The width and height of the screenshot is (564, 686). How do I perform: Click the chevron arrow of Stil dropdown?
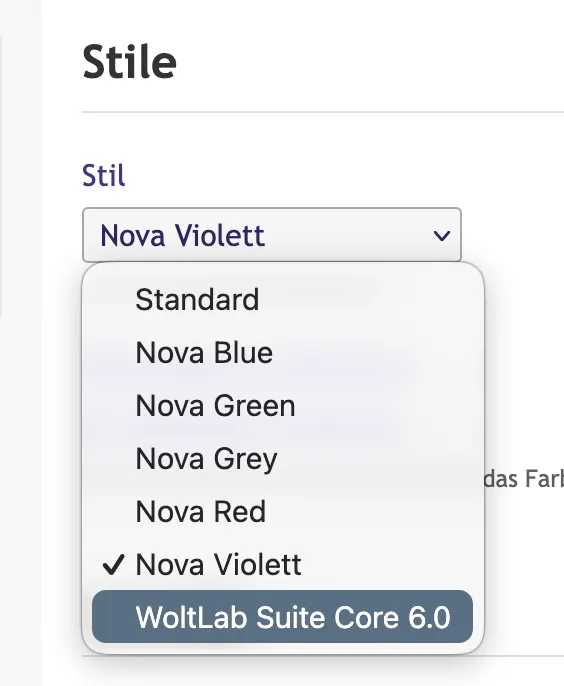click(x=441, y=236)
